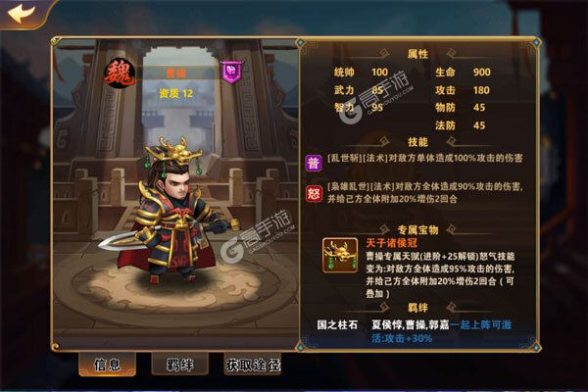
Task: Open the 获取途径 tab
Action: pos(253,365)
